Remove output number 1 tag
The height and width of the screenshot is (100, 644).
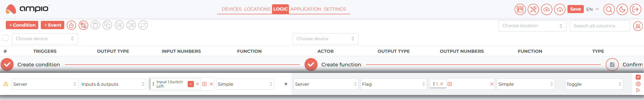pyautogui.click(x=442, y=84)
